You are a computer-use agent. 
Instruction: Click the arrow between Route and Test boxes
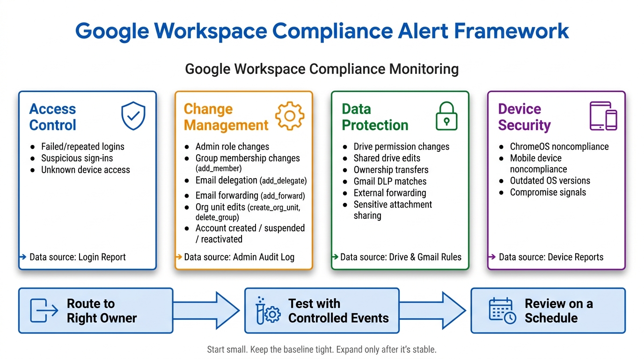206,310
